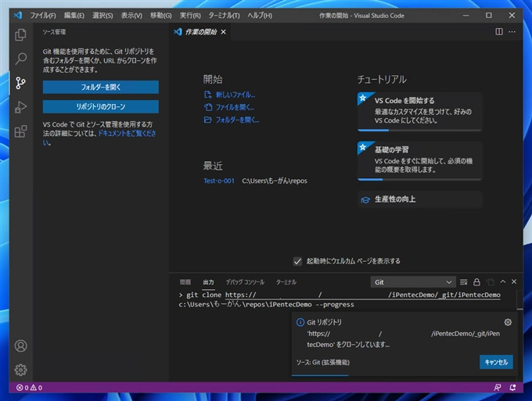This screenshot has width=532, height=401.
Task: Open the 実行(R) menu
Action: (x=190, y=16)
